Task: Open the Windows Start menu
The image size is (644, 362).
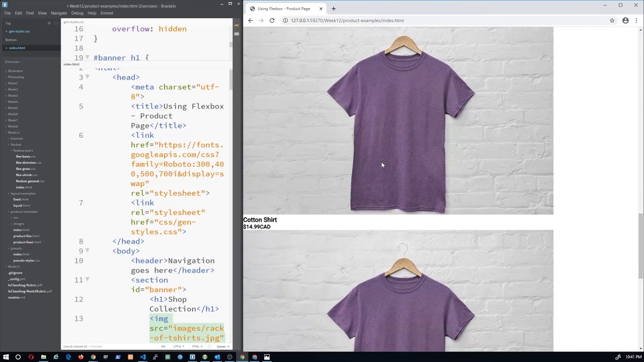Action: pos(5,357)
